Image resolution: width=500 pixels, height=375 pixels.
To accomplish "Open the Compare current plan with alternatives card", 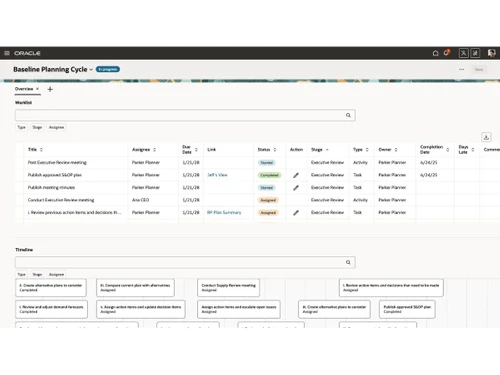I will [x=135, y=288].
